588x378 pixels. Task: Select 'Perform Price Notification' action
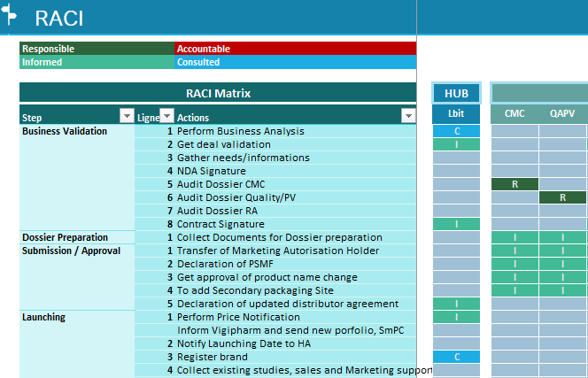tap(296, 317)
